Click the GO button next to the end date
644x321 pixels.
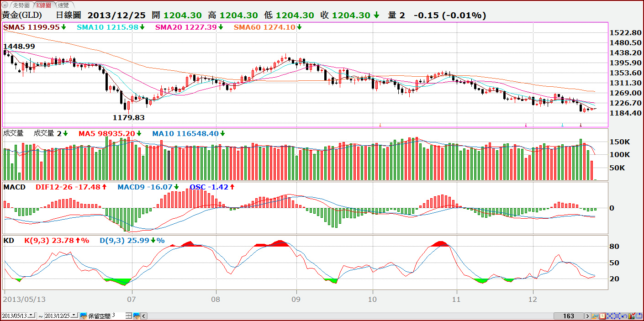pyautogui.click(x=84, y=315)
